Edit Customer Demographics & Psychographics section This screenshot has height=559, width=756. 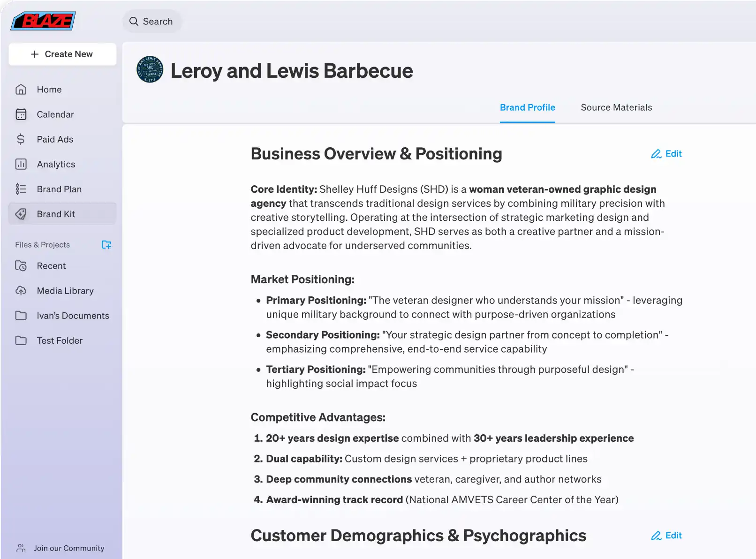pos(666,536)
